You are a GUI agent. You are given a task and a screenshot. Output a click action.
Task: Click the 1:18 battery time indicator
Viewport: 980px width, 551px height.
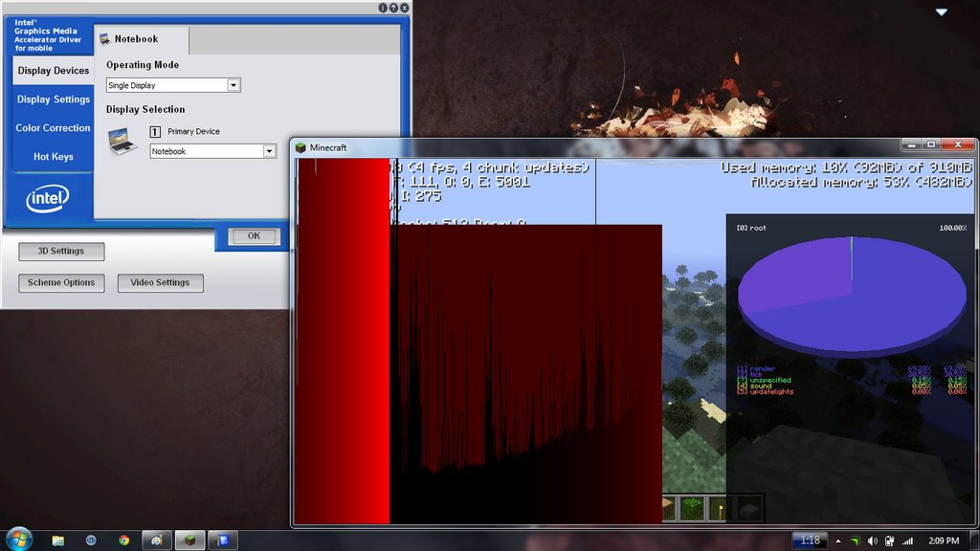810,540
